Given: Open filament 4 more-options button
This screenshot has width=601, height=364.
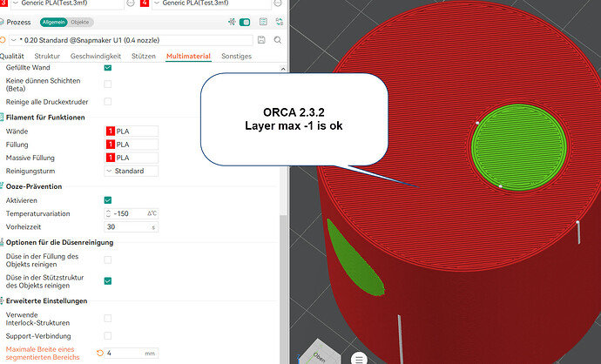Looking at the screenshot, I should pos(278,3).
